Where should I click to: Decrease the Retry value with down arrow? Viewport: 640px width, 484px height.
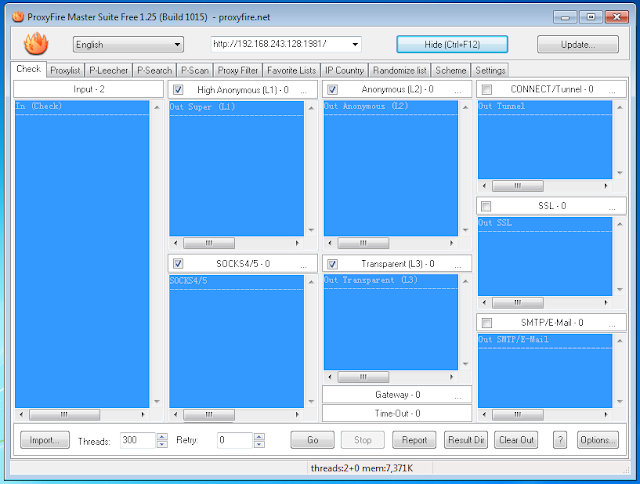259,444
